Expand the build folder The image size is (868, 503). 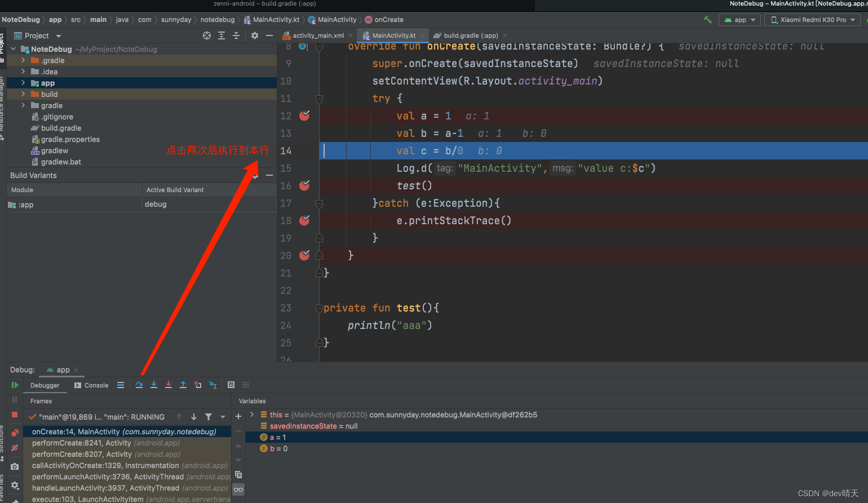coord(23,94)
